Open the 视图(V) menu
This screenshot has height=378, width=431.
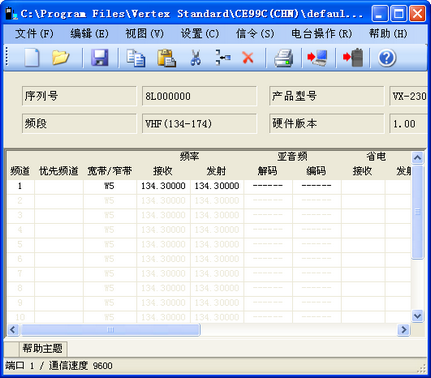144,34
